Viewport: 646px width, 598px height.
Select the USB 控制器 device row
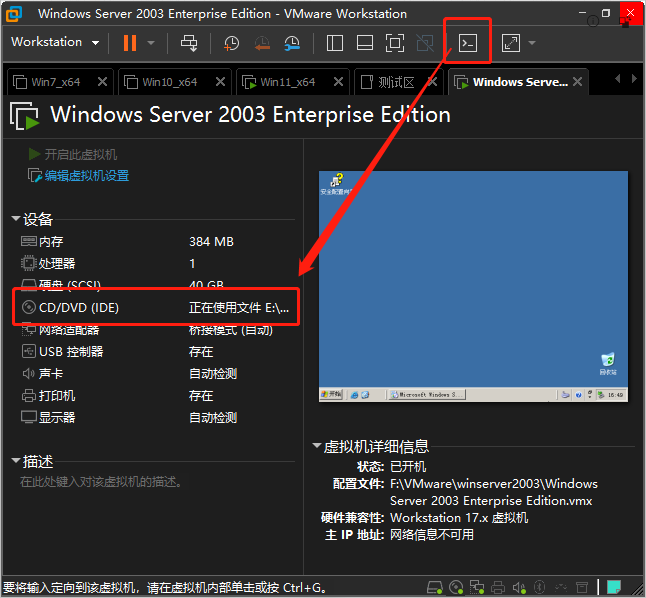click(x=157, y=352)
